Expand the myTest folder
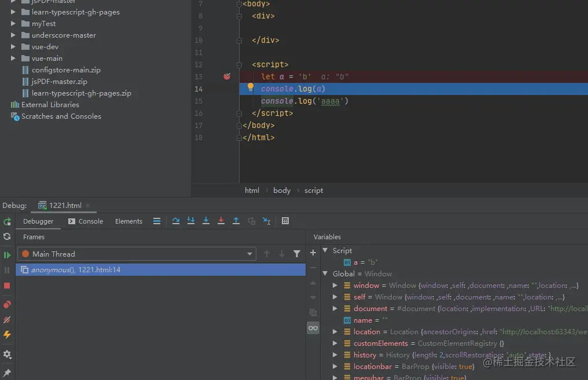This screenshot has height=380, width=588. click(13, 24)
